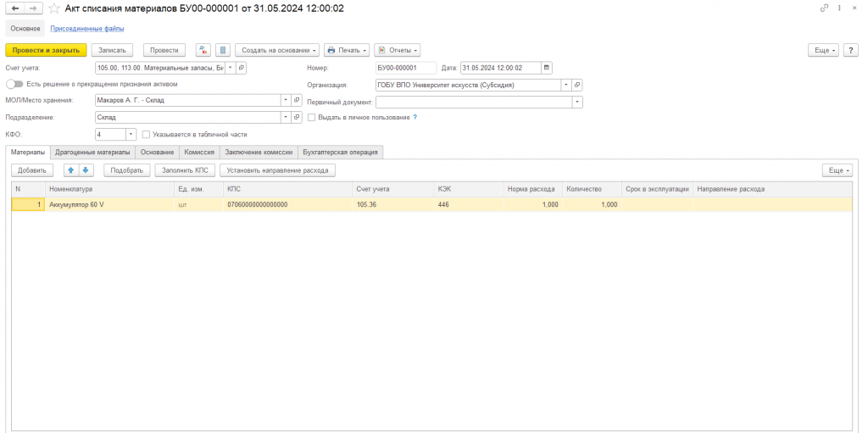Select Ед. изм. cell шт
This screenshot has height=433, width=868.
198,204
